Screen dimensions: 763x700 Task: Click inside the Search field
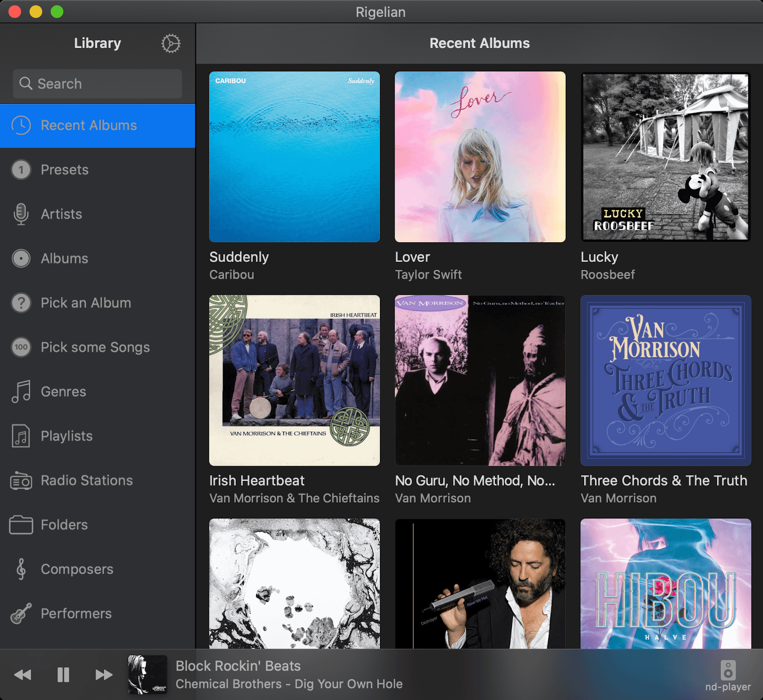pyautogui.click(x=97, y=83)
